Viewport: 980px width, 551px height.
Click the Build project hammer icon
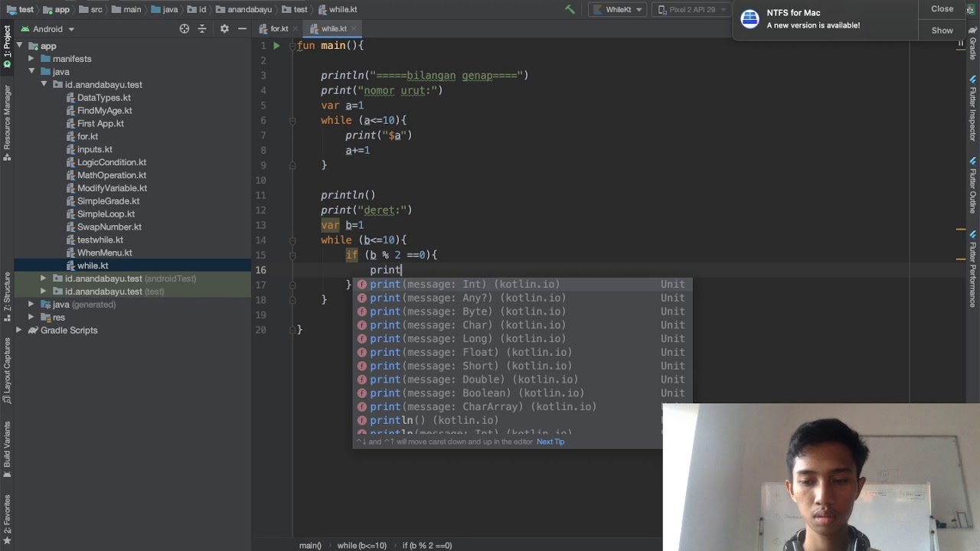coord(570,9)
